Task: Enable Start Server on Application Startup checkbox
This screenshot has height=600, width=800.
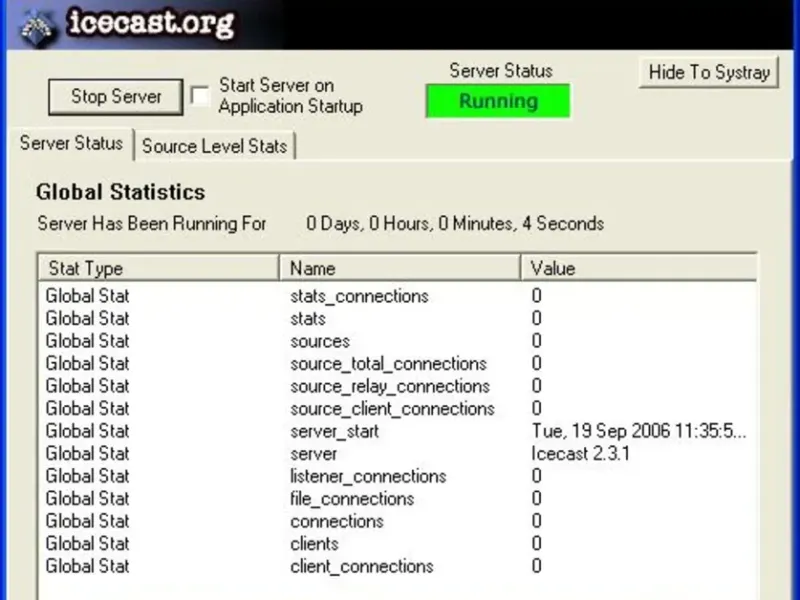Action: pos(199,96)
